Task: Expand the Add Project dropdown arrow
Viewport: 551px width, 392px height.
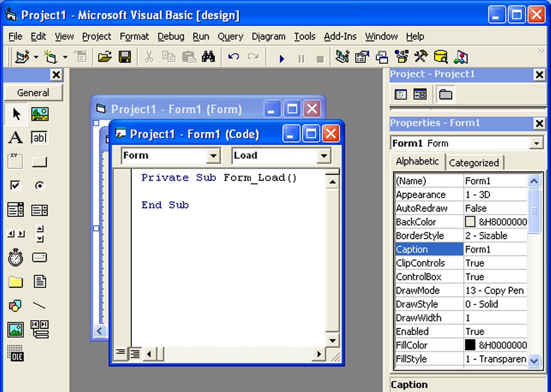Action: (36, 57)
